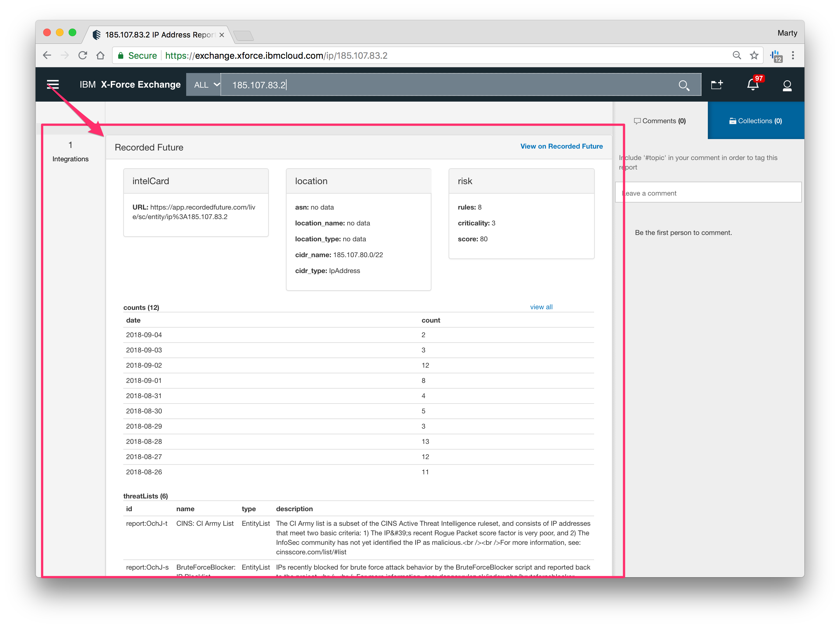Click the Leave a comment field
Viewport: 840px width, 628px height.
point(708,193)
